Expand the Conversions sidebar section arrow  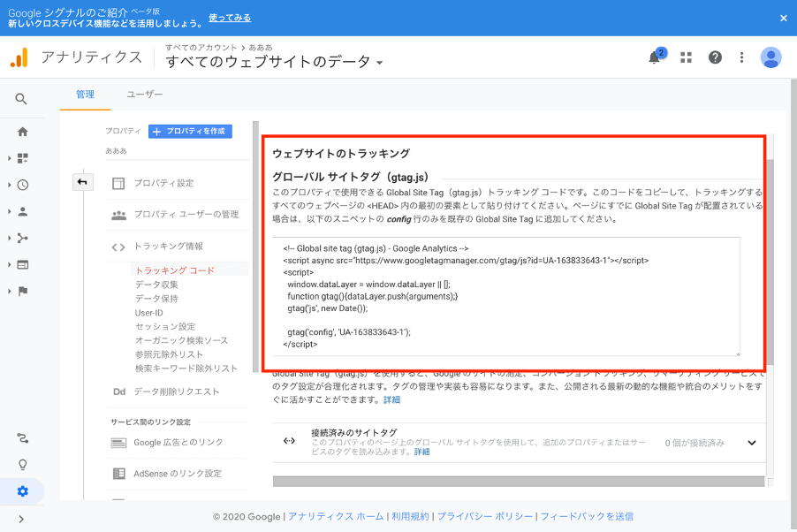point(9,291)
